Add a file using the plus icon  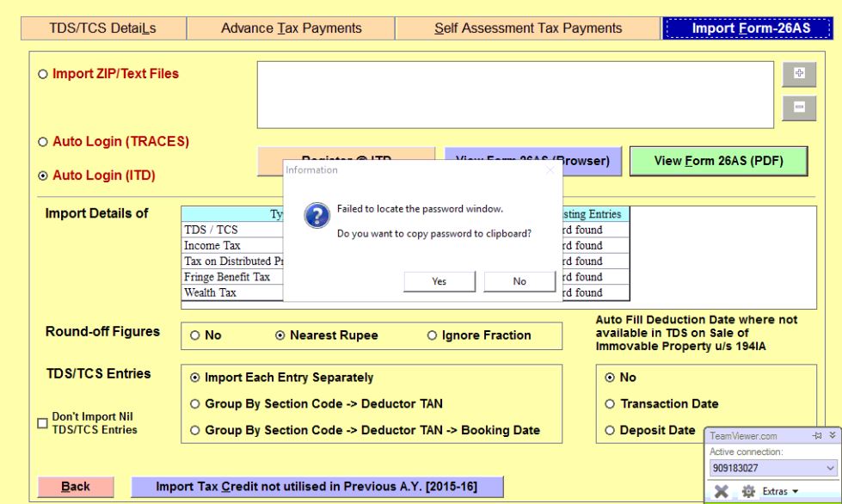pyautogui.click(x=801, y=75)
